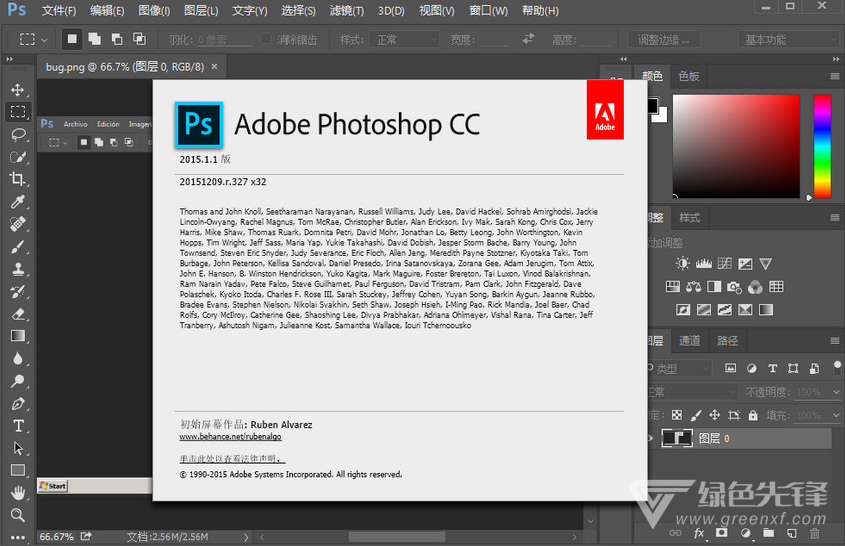
Task: Click the horizontal canvas scrollbar
Action: 397,537
